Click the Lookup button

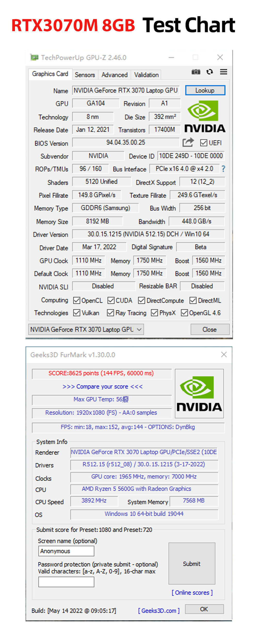(x=205, y=90)
